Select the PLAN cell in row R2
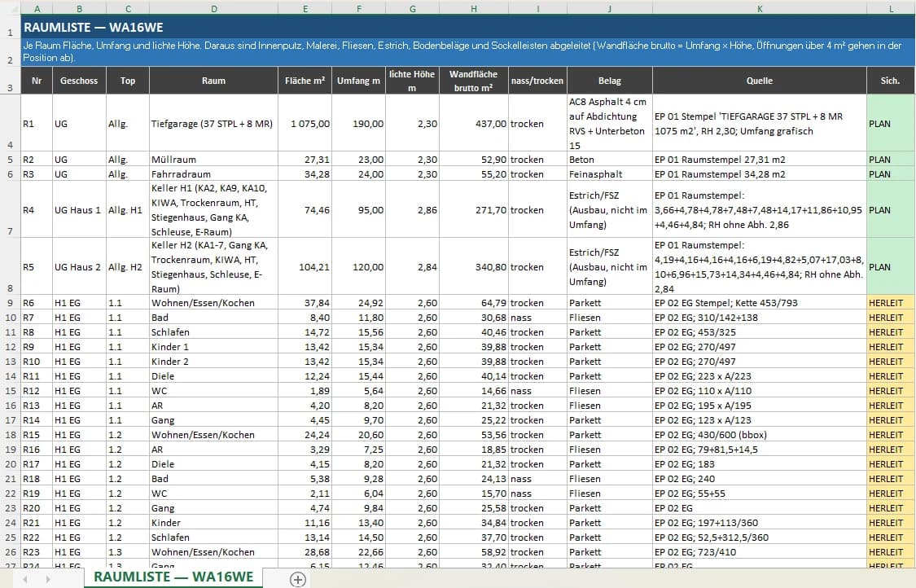Screen dimensions: 916x588 tap(890, 160)
